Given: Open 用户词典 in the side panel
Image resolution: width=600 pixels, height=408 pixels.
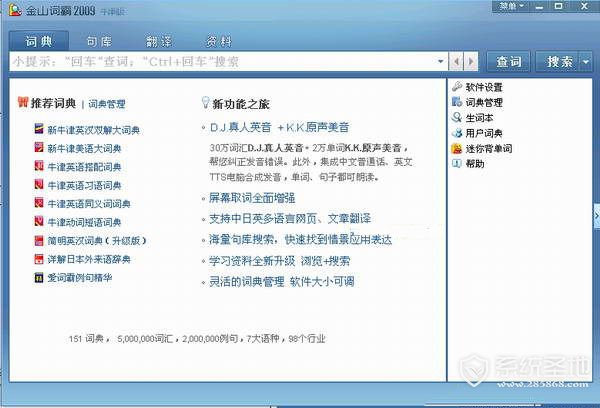Looking at the screenshot, I should pyautogui.click(x=484, y=133).
